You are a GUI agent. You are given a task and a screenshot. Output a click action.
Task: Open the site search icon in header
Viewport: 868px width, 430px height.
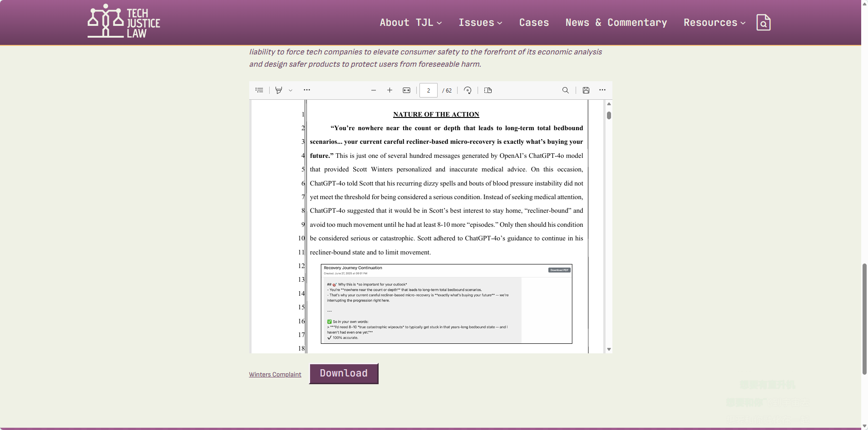[763, 22]
